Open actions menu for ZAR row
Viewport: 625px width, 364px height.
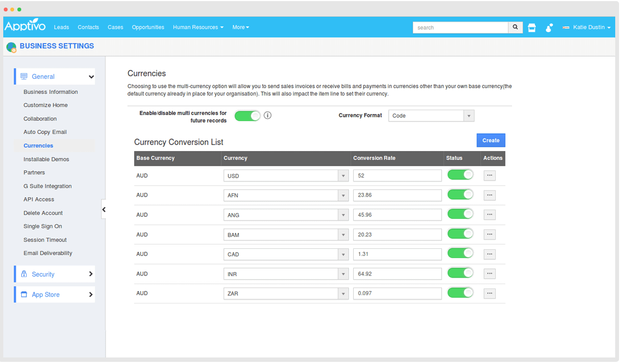pos(489,293)
